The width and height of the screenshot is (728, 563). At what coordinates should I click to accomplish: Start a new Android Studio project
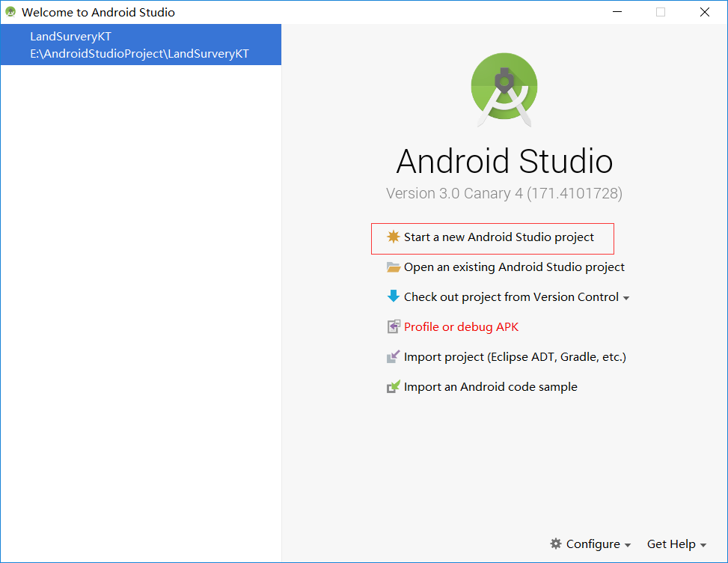coord(492,238)
